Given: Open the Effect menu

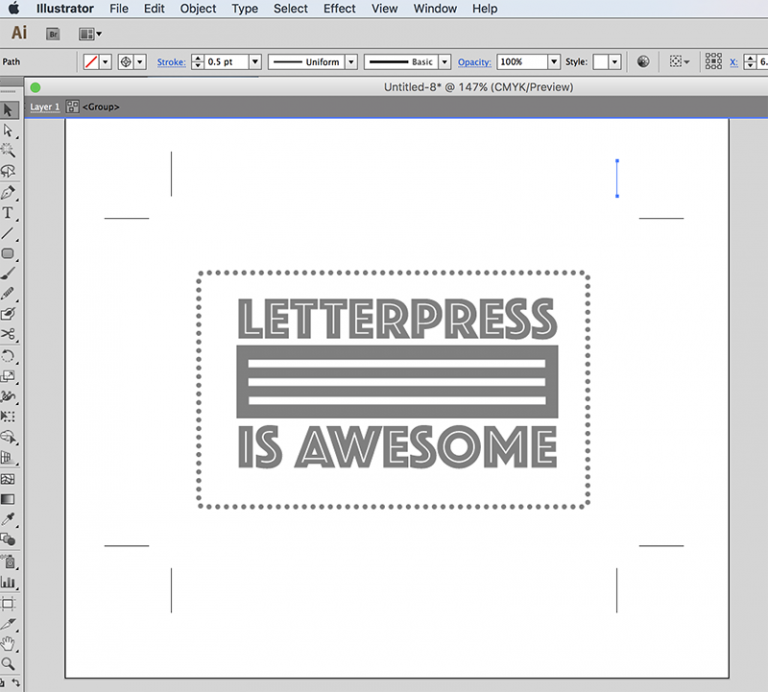Looking at the screenshot, I should tap(339, 8).
